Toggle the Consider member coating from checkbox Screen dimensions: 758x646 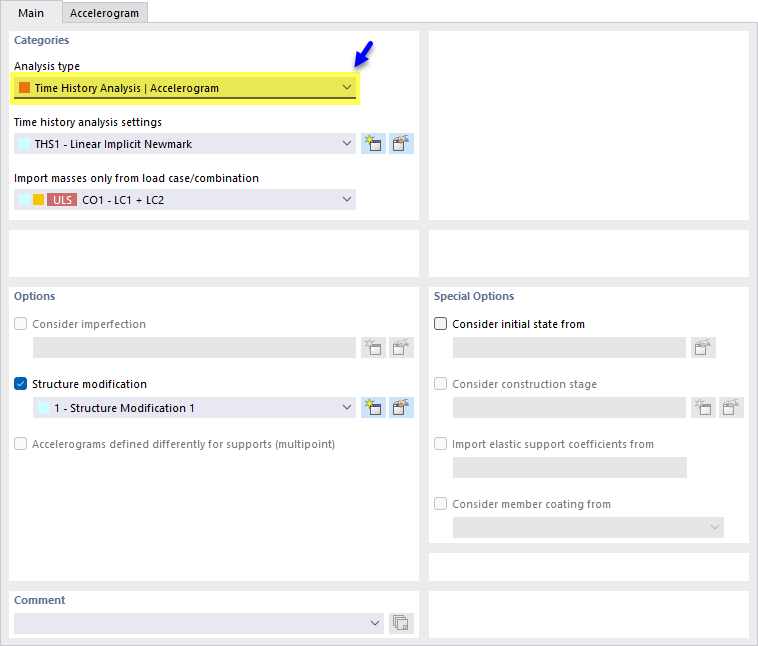[440, 504]
